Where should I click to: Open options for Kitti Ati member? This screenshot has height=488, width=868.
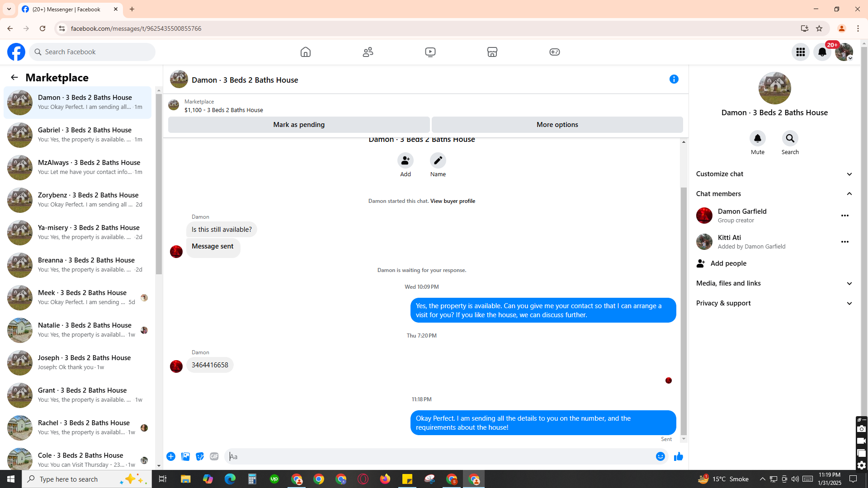coord(845,242)
